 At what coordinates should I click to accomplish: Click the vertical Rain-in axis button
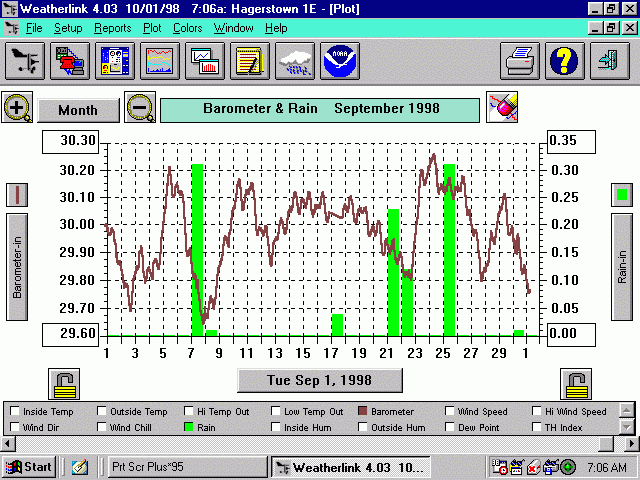tap(622, 267)
